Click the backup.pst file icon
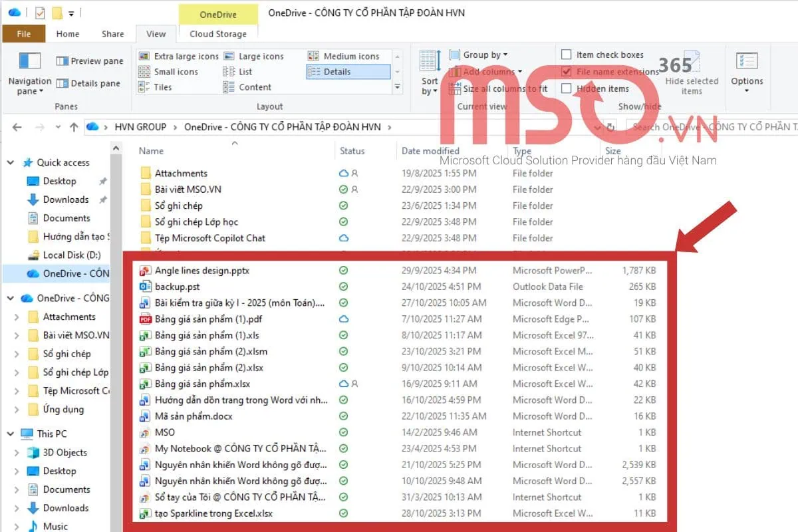 pyautogui.click(x=146, y=287)
